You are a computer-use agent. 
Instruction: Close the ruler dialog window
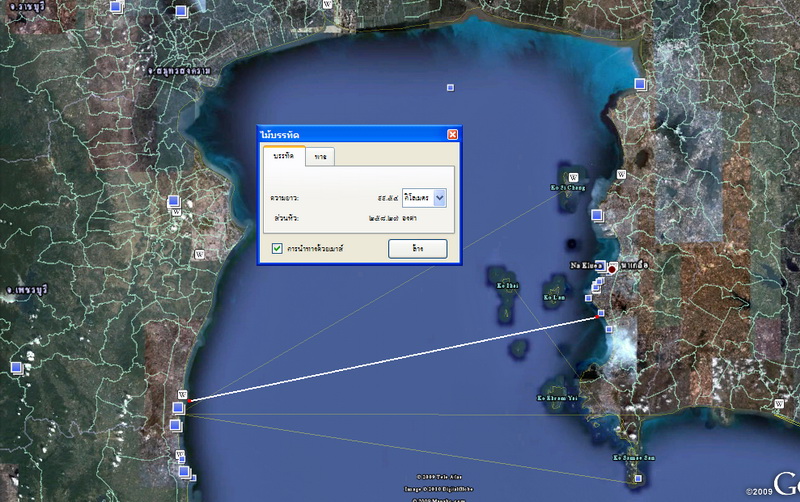pyautogui.click(x=452, y=134)
